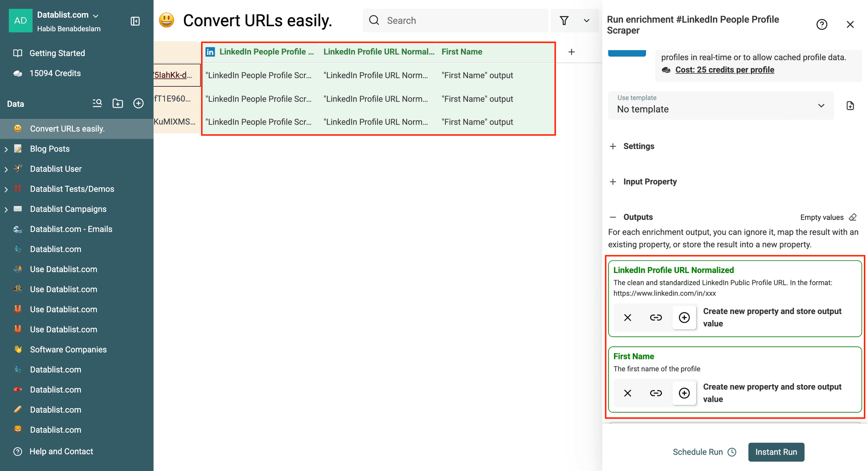The height and width of the screenshot is (471, 868).
Task: Create a new folder in the Data section
Action: coord(118,104)
